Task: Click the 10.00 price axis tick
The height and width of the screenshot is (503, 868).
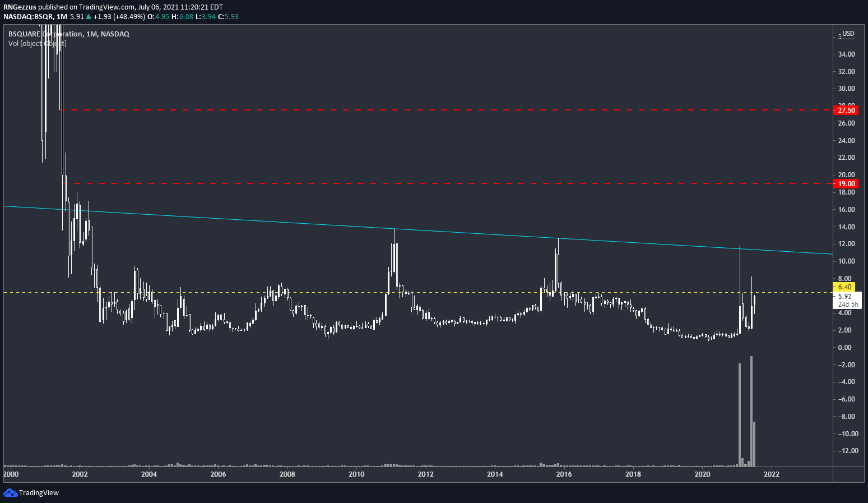Action: [x=846, y=261]
